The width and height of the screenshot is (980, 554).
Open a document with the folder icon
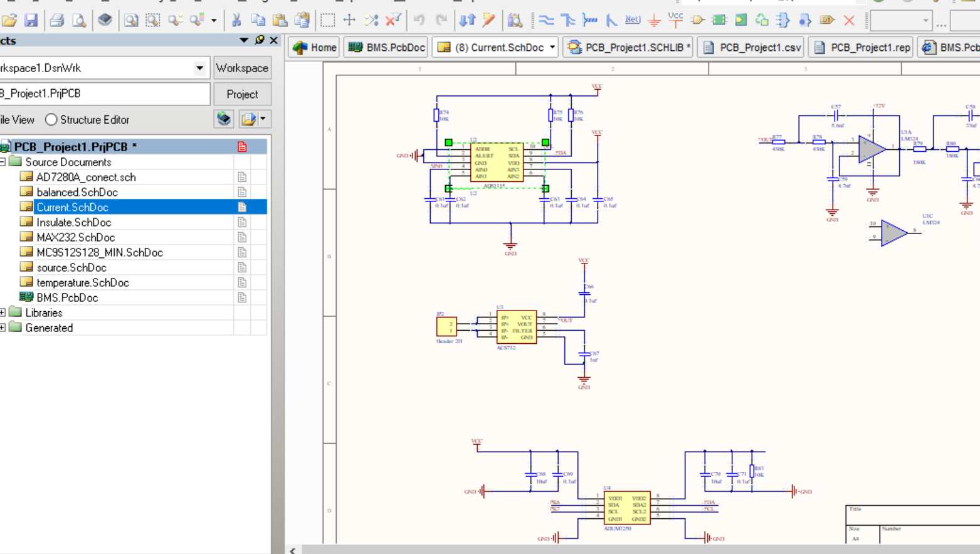point(9,21)
